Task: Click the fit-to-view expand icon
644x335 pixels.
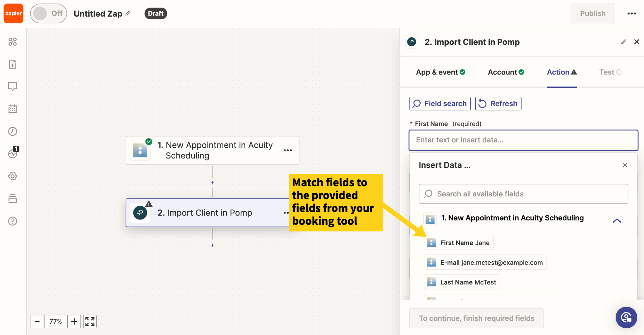Action: click(x=90, y=322)
